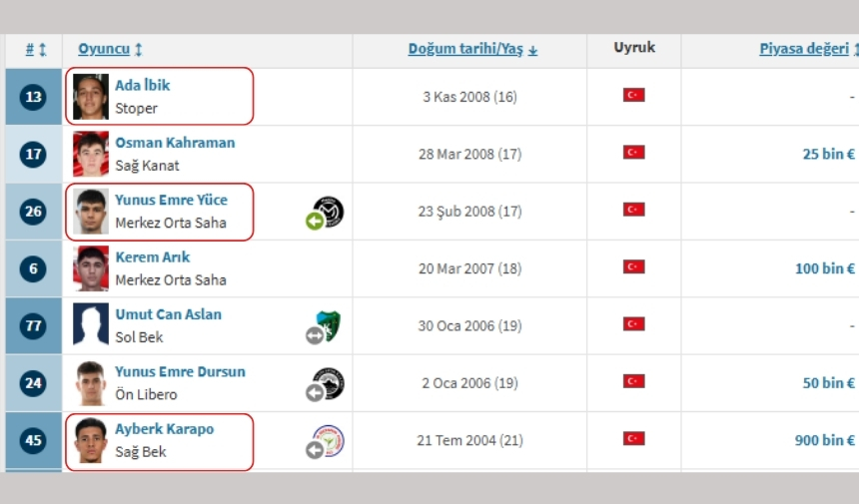859x504 pixels.
Task: Click the Turkish flag in Kerem Arık's row
Action: click(x=633, y=267)
